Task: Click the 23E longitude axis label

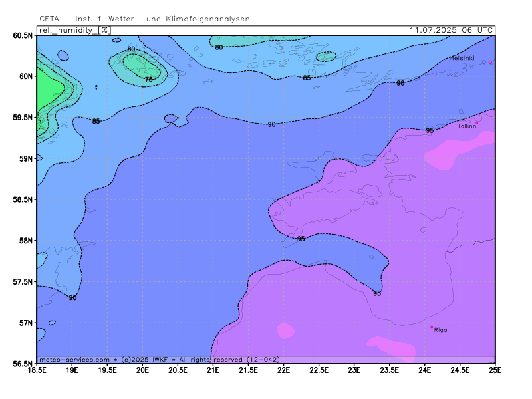Action: [354, 370]
